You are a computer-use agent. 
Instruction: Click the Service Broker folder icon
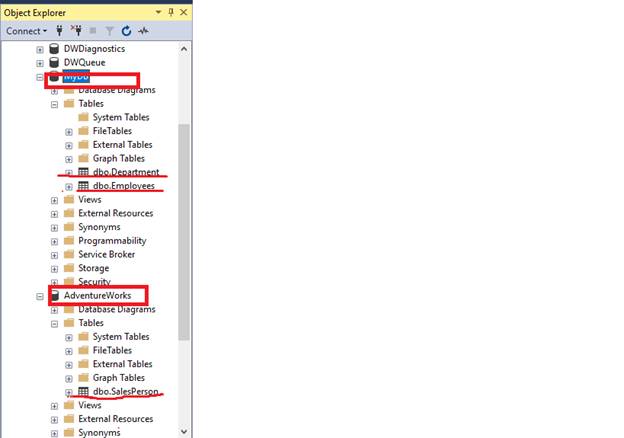(69, 254)
